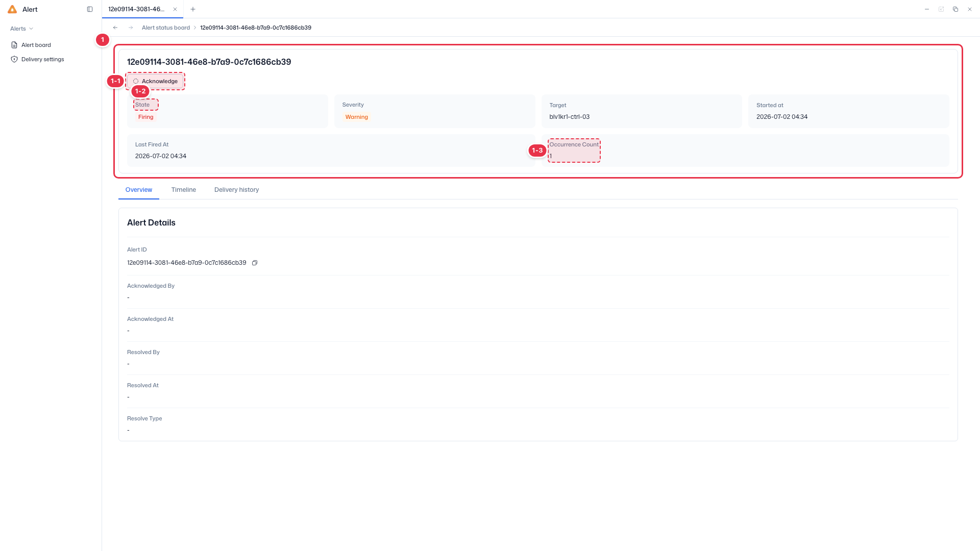Close the 12e09114-3081-46... tab
980x551 pixels.
(175, 9)
